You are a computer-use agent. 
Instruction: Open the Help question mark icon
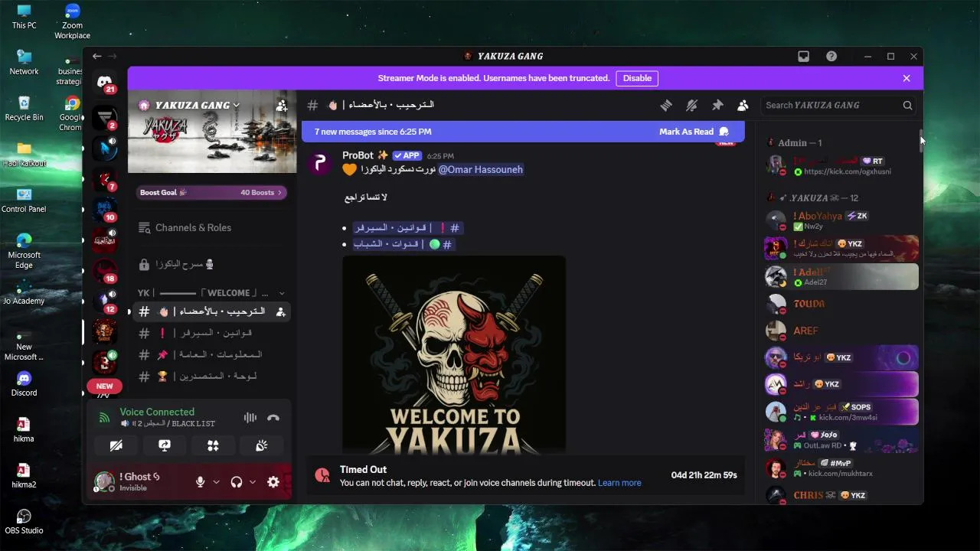pos(831,57)
